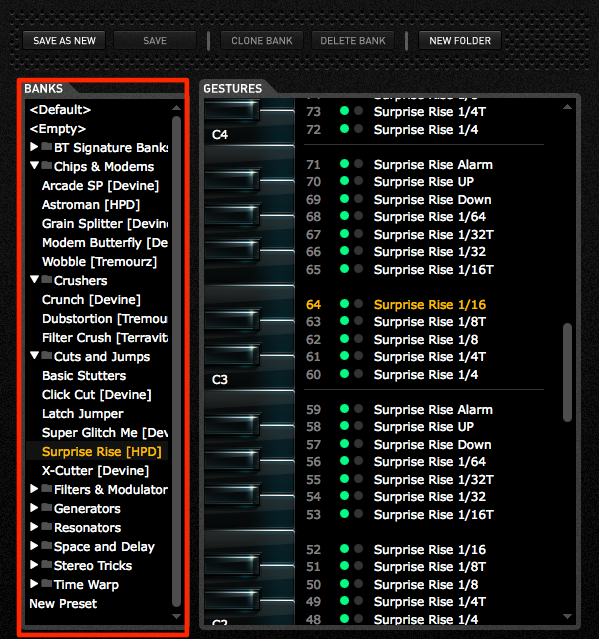Select the X-Cutter [Devine] bank
Image resolution: width=599 pixels, height=639 pixels.
95,471
